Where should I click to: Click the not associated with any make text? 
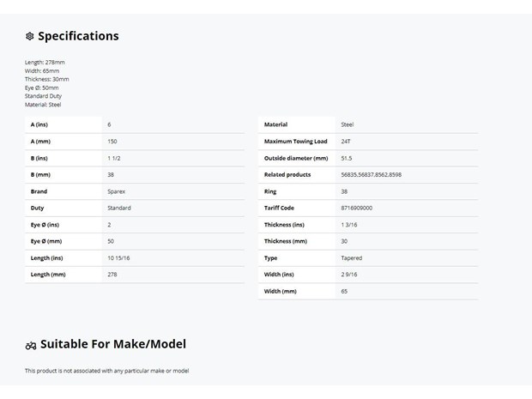point(106,371)
